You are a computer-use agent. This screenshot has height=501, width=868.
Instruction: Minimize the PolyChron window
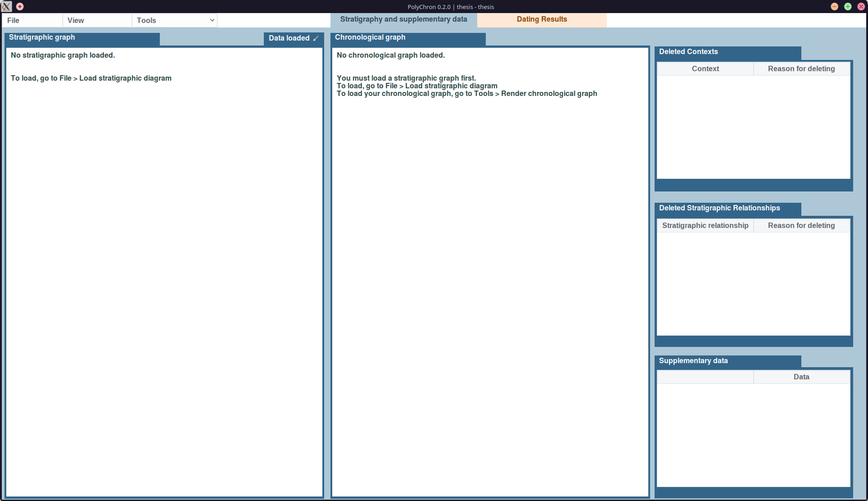coord(834,6)
